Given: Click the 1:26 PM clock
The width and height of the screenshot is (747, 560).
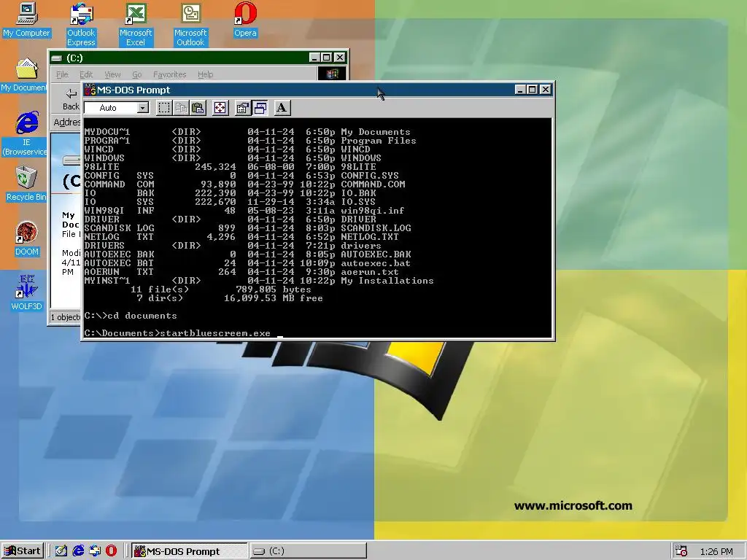Looking at the screenshot, I should pyautogui.click(x=716, y=551).
